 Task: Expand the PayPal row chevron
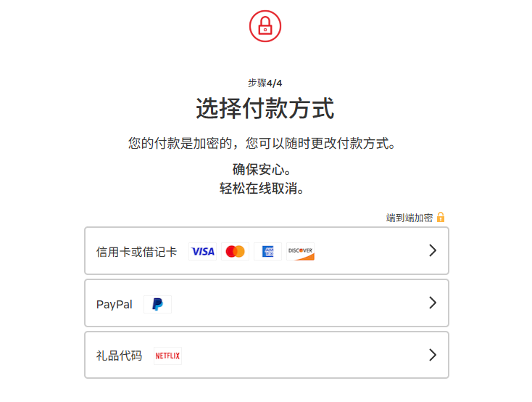(x=433, y=303)
